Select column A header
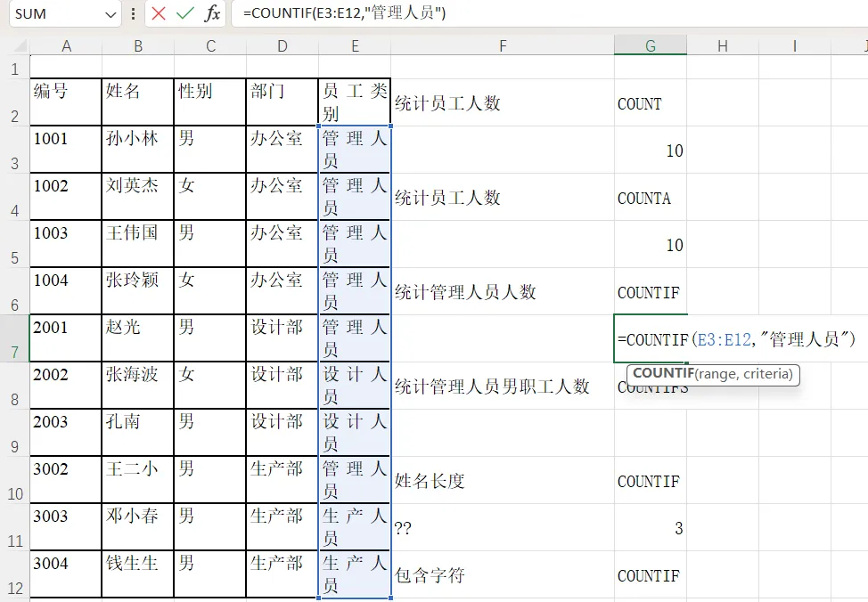868x602 pixels. point(66,46)
